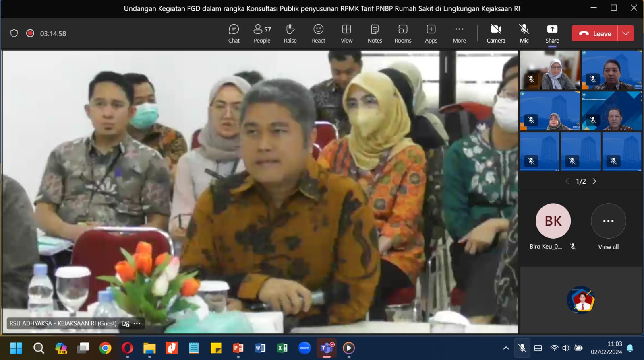Click View all participants
Screen dimensions: 644x360
pos(608,226)
